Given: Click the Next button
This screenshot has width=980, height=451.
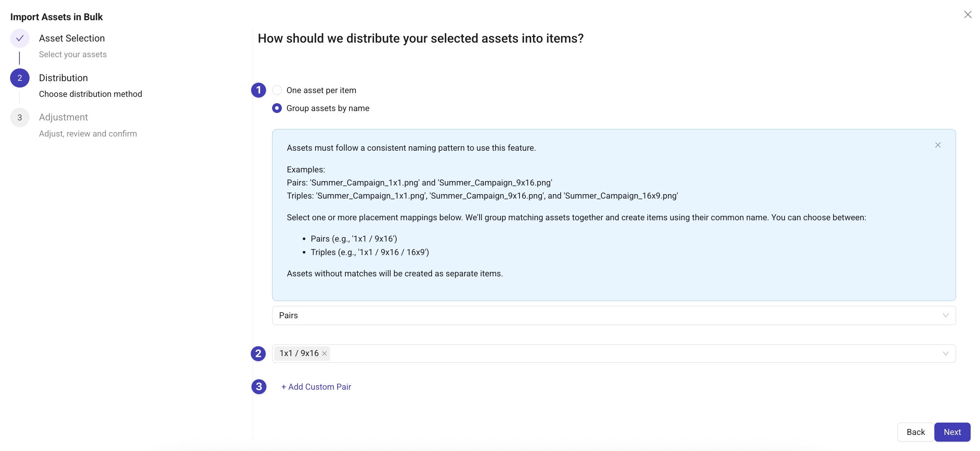Looking at the screenshot, I should (x=952, y=432).
